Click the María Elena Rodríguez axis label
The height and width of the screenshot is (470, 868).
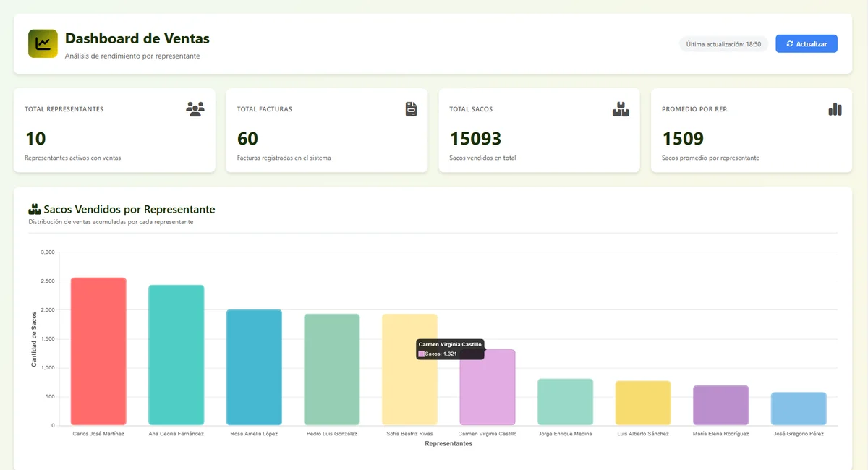click(x=720, y=434)
